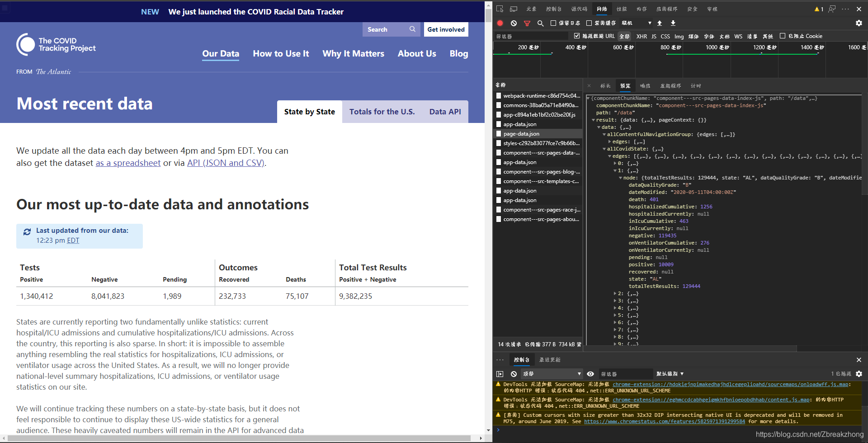This screenshot has width=868, height=443.
Task: Focus the console 筛选器 filter field
Action: (625, 374)
